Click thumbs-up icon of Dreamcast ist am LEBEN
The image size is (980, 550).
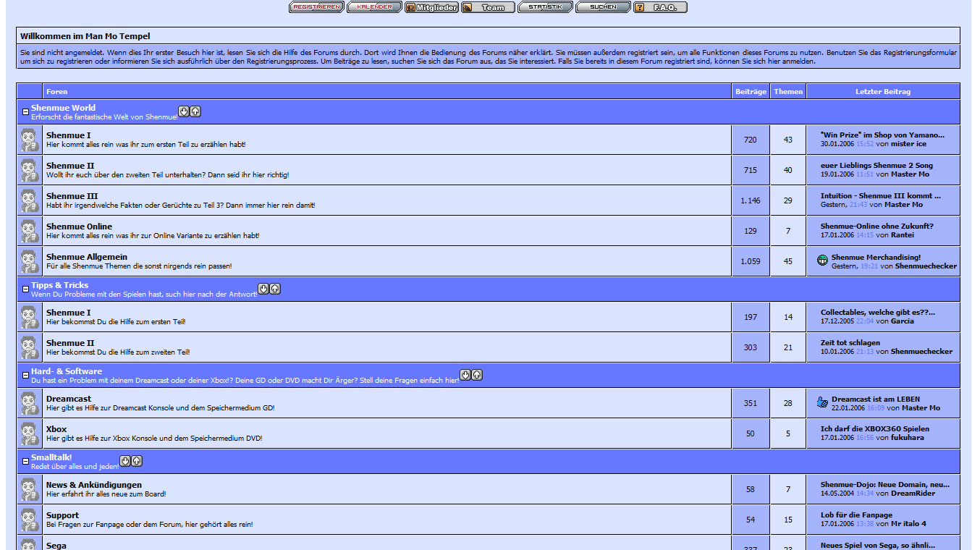click(823, 402)
